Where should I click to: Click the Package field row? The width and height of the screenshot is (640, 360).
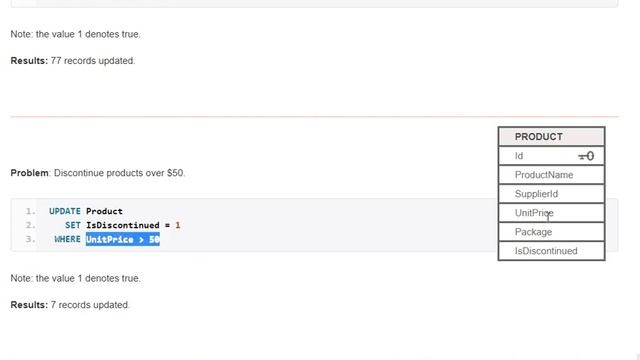(x=551, y=232)
